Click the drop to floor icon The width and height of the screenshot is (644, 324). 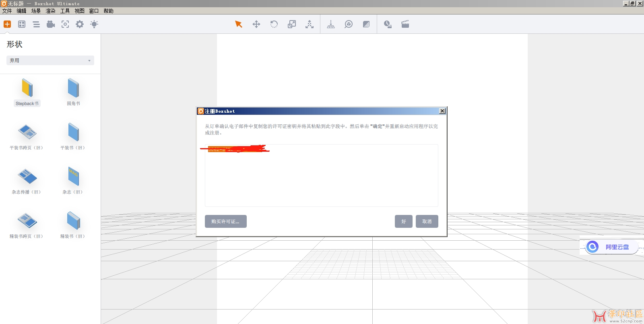pyautogui.click(x=331, y=24)
